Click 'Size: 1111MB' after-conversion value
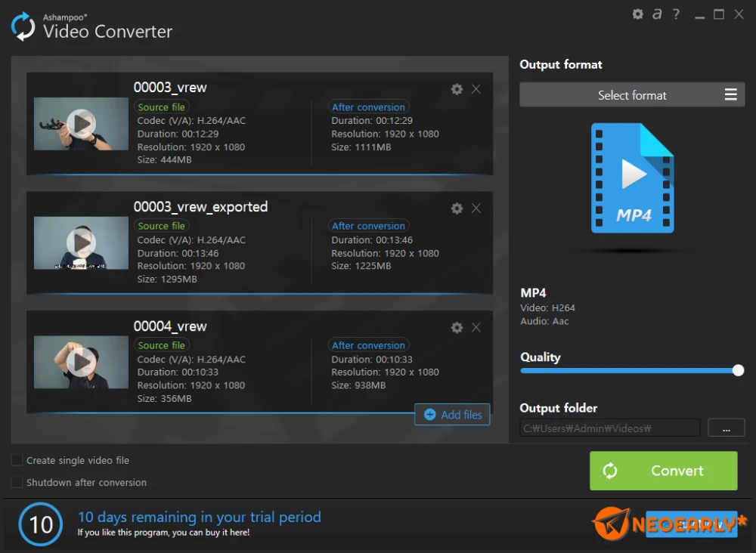Viewport: 756px width, 553px height. coord(361,147)
